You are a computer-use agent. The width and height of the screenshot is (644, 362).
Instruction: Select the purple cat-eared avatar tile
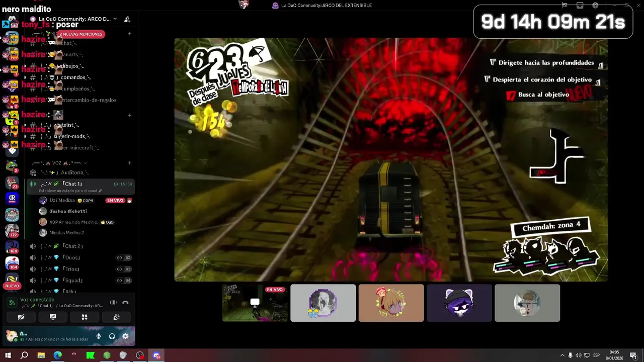pyautogui.click(x=459, y=303)
